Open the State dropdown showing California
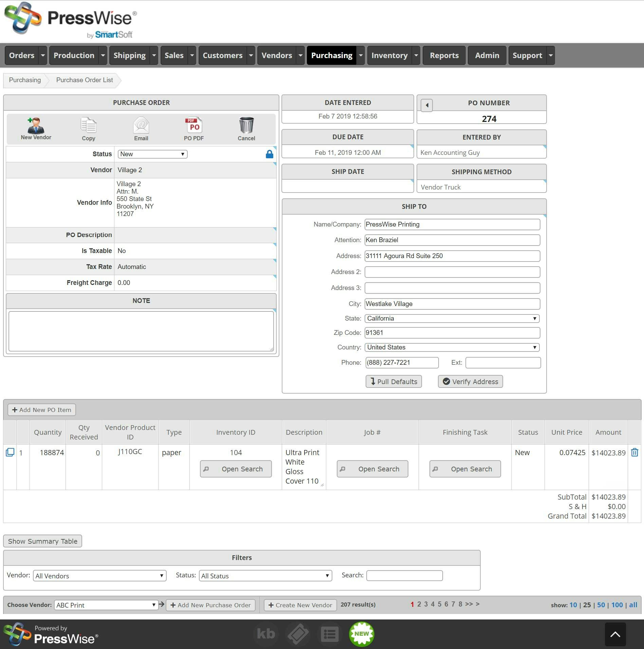 (452, 319)
